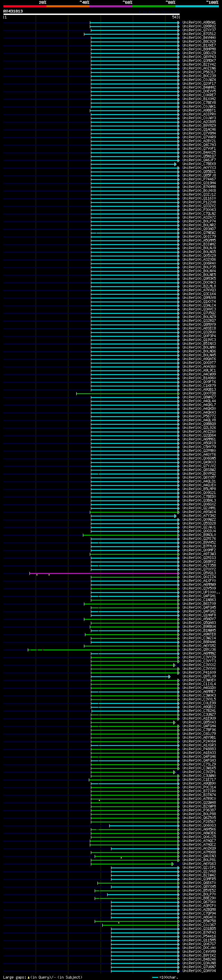Click the short cyan bar arrowhead for UniRef100_Q9TL09
222x980 pixels.
[x=169, y=677]
